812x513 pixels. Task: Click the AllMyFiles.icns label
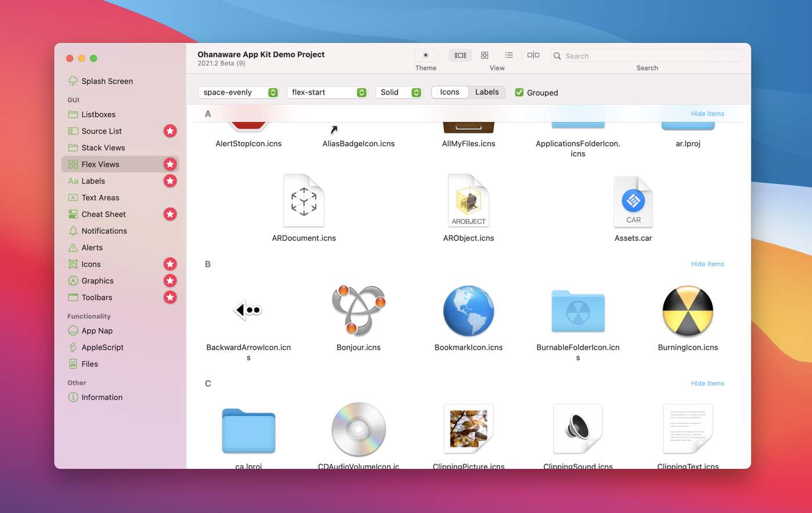468,144
